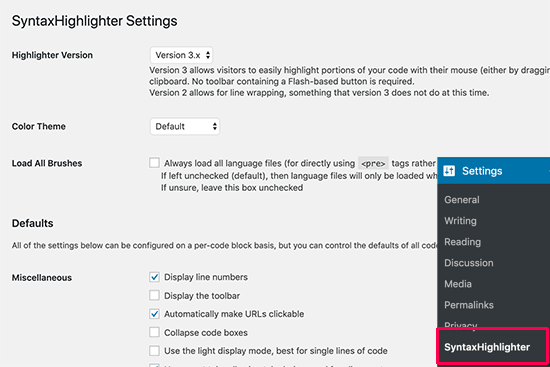
Task: Open the Highlighter Version dropdown
Action: pyautogui.click(x=181, y=55)
